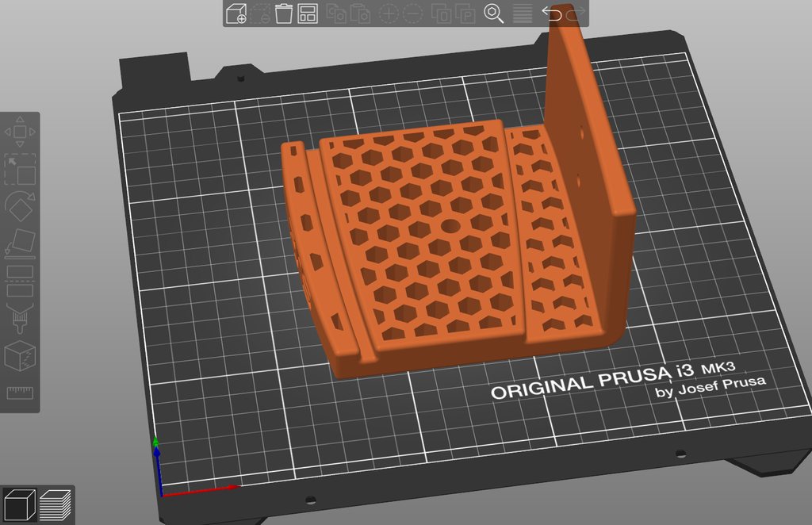Screen dimensions: 812x525
Task: Undo the last action with the arrow icon
Action: coord(551,13)
